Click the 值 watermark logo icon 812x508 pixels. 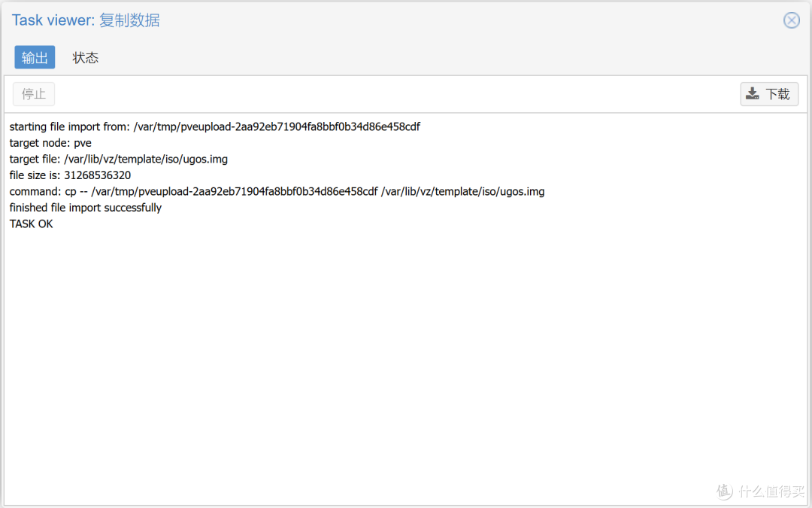click(x=725, y=491)
